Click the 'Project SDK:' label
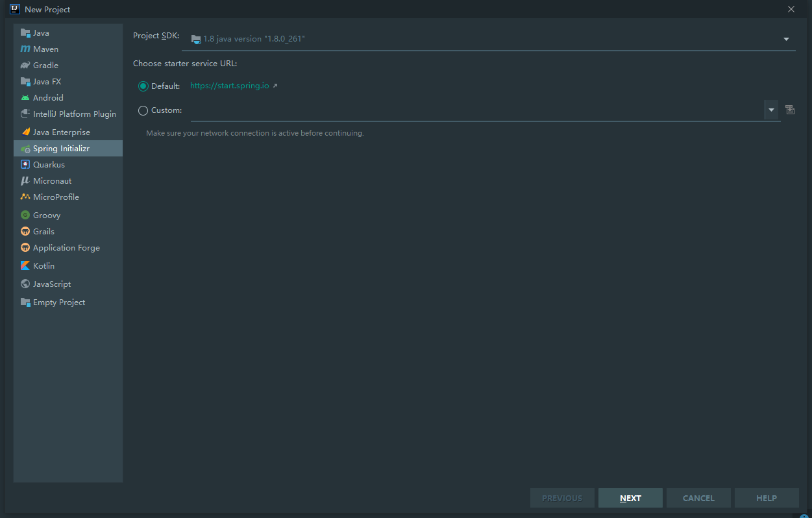Viewport: 812px width, 518px height. pyautogui.click(x=156, y=36)
